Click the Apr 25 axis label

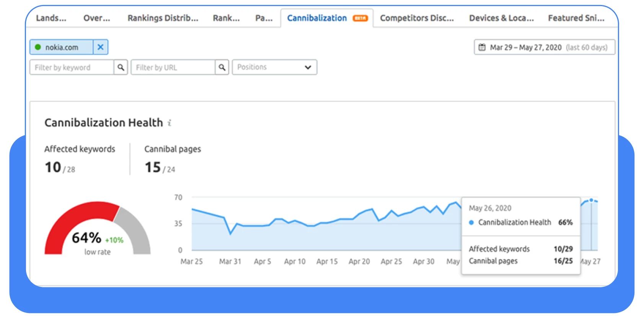click(x=391, y=262)
